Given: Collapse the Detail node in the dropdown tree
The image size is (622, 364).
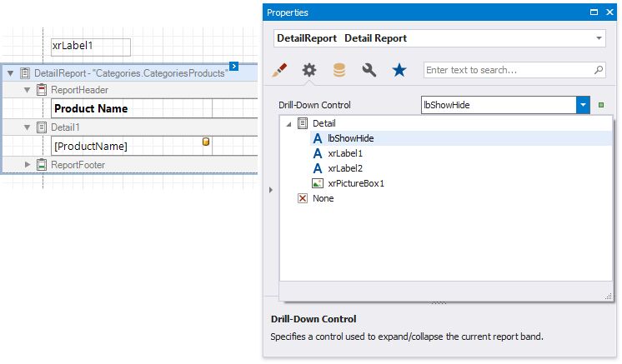Looking at the screenshot, I should point(288,123).
